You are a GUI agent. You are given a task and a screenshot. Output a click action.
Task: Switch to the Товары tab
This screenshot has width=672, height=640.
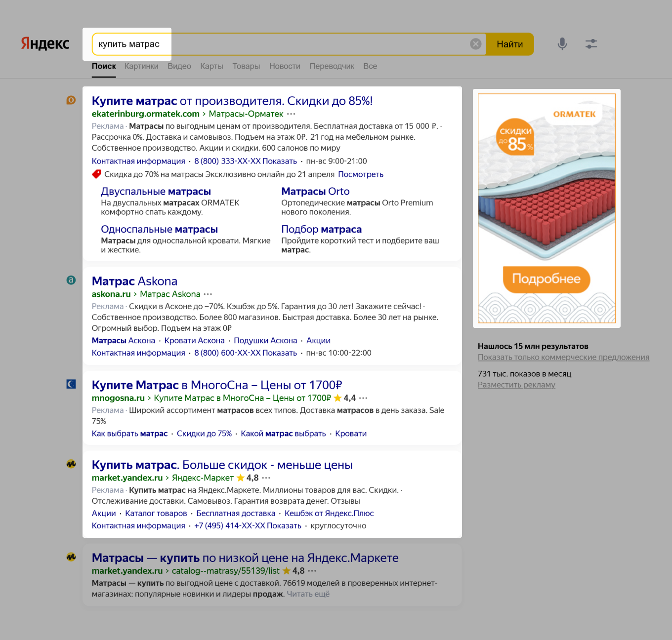coord(246,66)
